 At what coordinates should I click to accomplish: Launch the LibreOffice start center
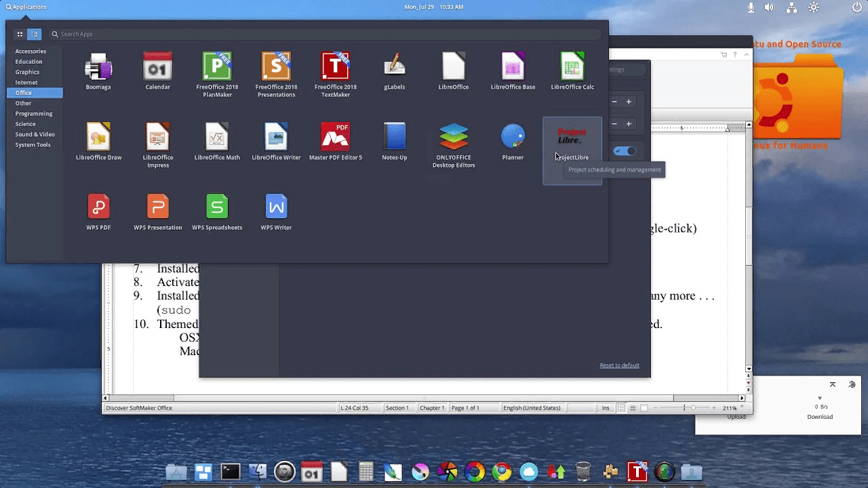point(454,72)
